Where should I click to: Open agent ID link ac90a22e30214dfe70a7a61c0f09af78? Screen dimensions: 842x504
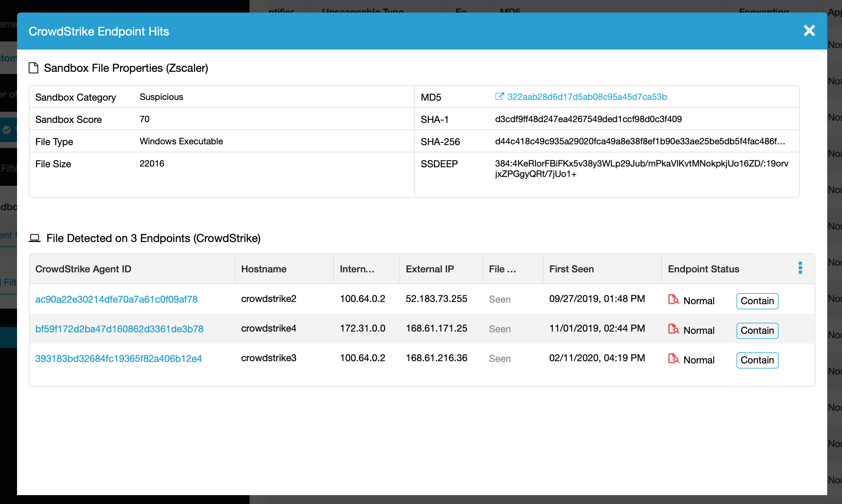[x=117, y=299]
